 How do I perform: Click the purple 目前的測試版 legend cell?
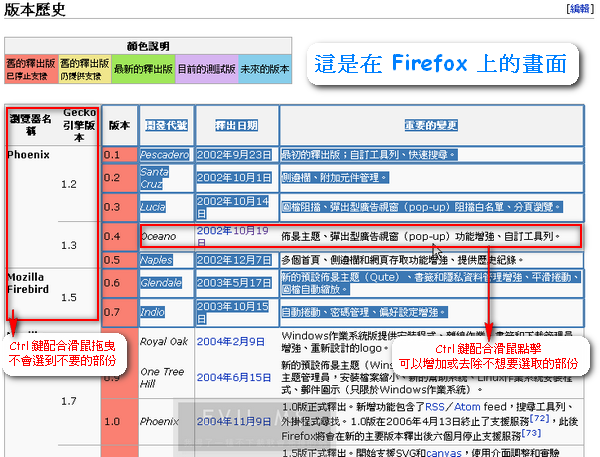[207, 69]
